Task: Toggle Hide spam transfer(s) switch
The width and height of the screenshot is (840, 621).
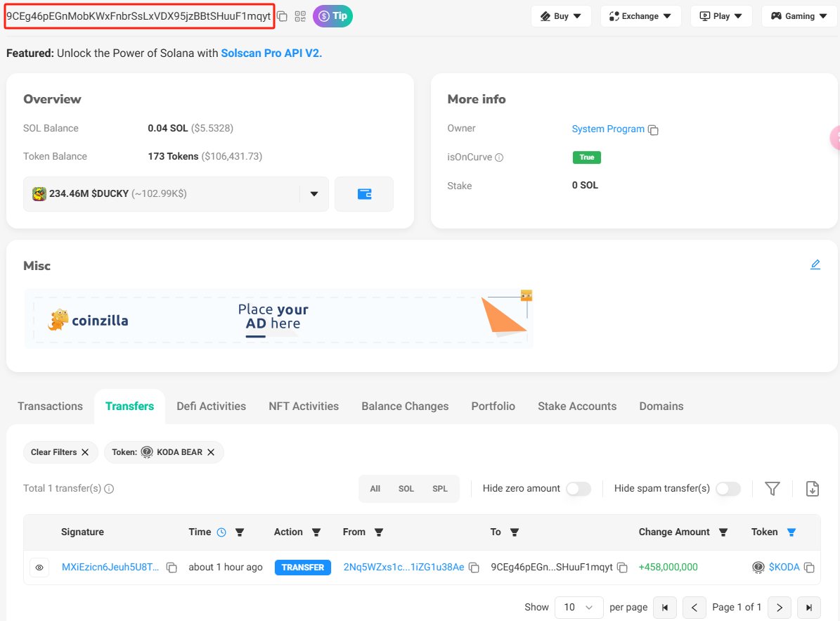Action: coord(728,489)
